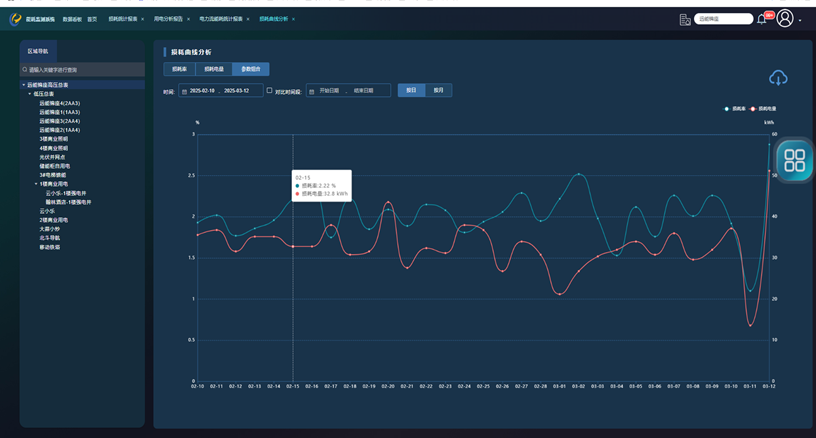The height and width of the screenshot is (438, 816).
Task: Select the 按日 button
Action: coord(411,91)
